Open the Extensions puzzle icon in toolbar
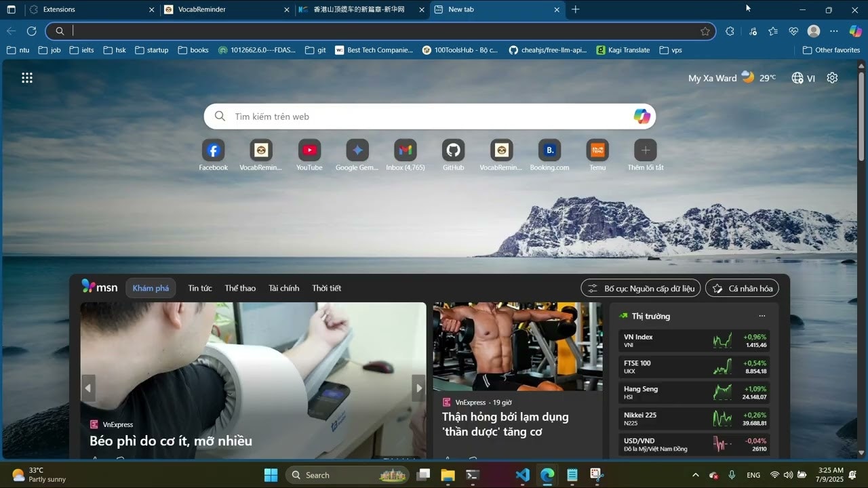The image size is (868, 488). click(x=730, y=31)
